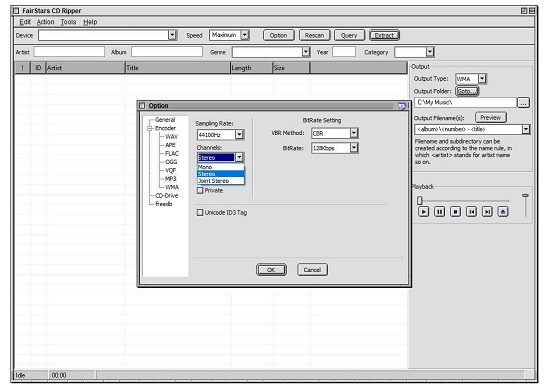Select General in the options tree
Screen dimensions: 550x388
tap(165, 120)
